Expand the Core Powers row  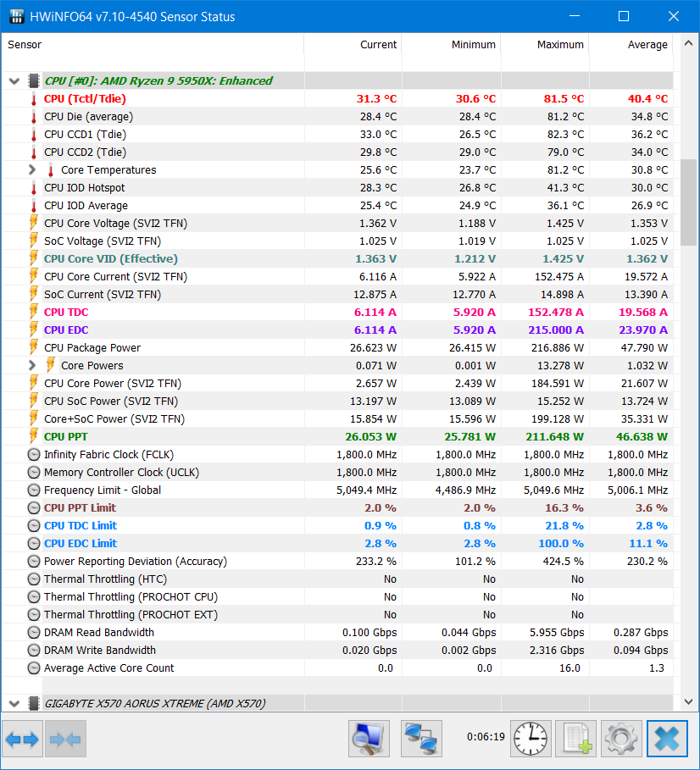(x=32, y=365)
